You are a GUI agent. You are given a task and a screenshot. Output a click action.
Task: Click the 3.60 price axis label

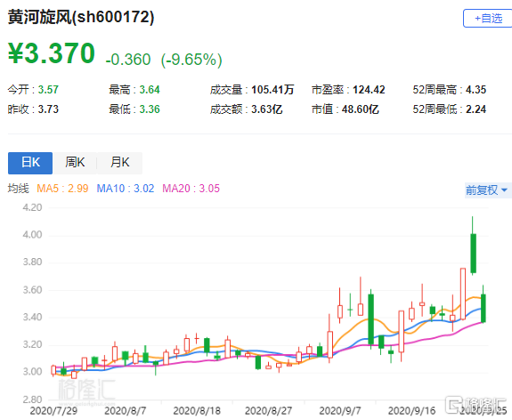tap(32, 290)
